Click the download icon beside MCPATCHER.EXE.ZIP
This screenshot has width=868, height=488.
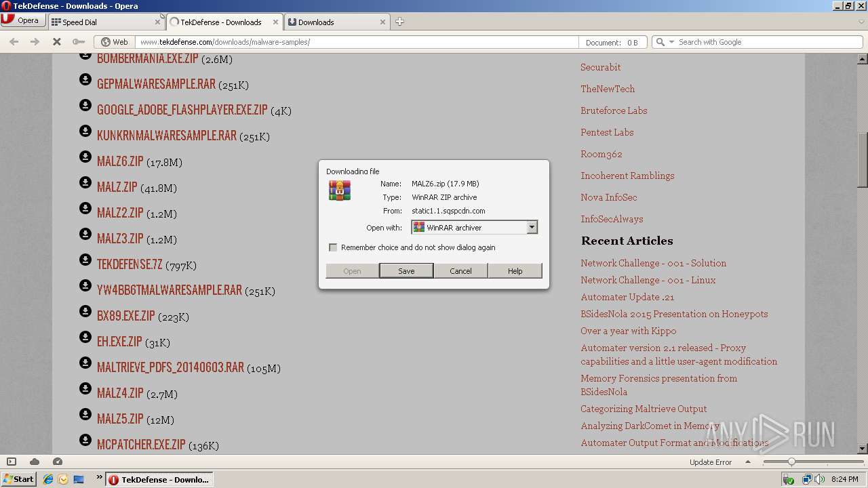85,440
